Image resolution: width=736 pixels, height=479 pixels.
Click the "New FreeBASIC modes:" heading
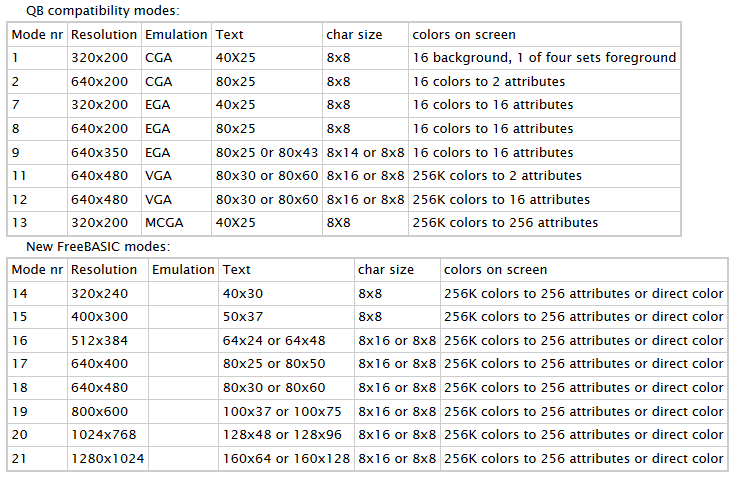coord(97,246)
